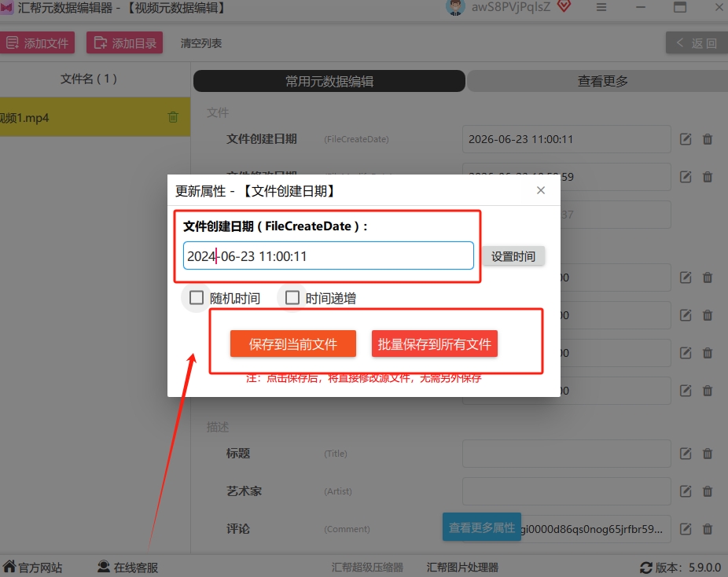This screenshot has width=728, height=577.
Task: Open 汇帮图片处理器 link
Action: pyautogui.click(x=462, y=568)
